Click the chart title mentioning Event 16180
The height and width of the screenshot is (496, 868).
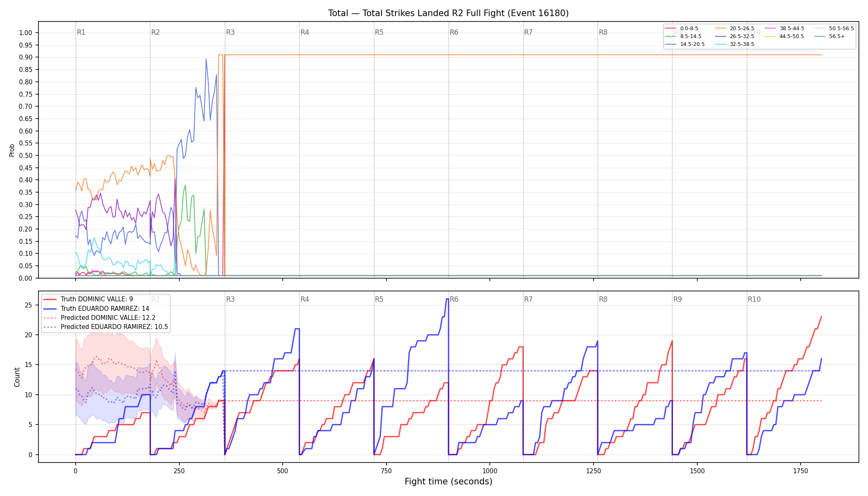pyautogui.click(x=448, y=13)
